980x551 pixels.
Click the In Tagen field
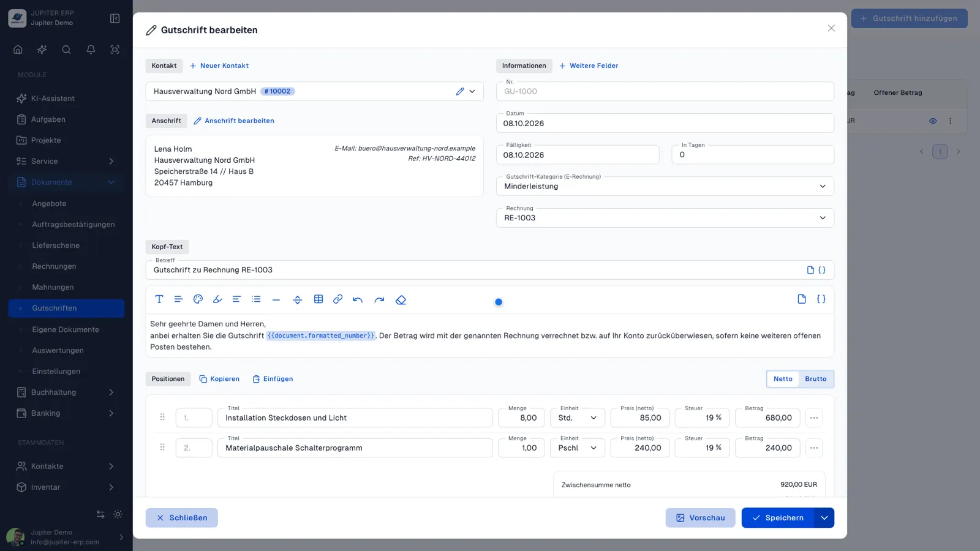tap(753, 155)
